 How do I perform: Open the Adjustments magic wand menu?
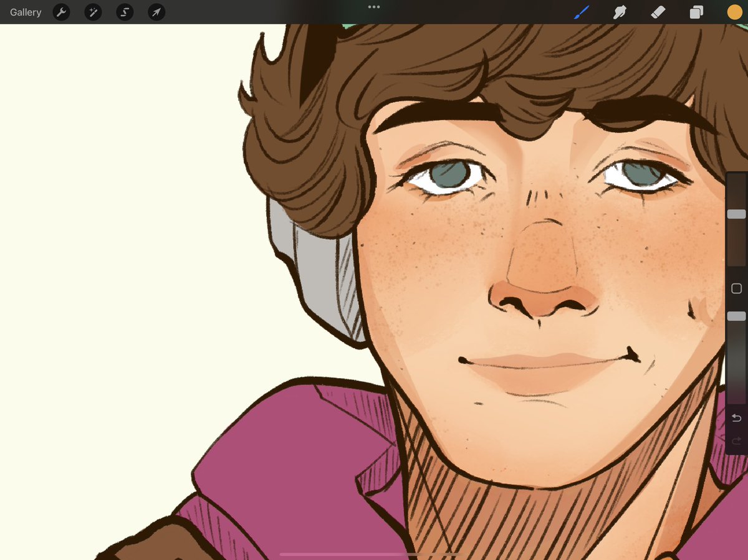tap(93, 12)
